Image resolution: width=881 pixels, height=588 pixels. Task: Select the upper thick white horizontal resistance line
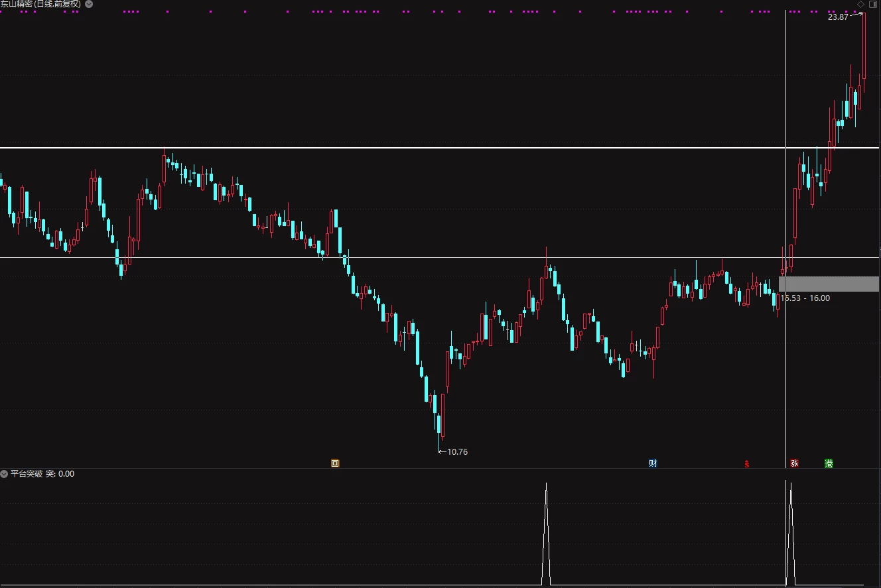440,147
